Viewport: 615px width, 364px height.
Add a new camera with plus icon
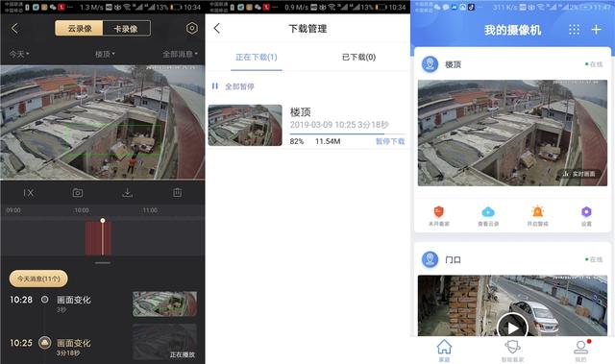(596, 30)
